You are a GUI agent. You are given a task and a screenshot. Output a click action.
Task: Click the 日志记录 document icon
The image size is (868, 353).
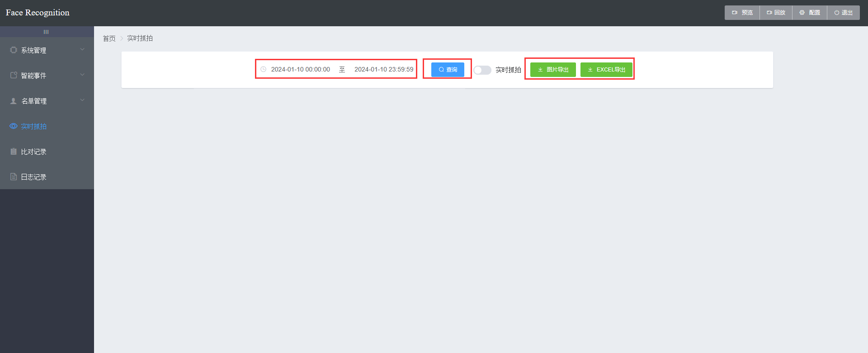pos(14,177)
